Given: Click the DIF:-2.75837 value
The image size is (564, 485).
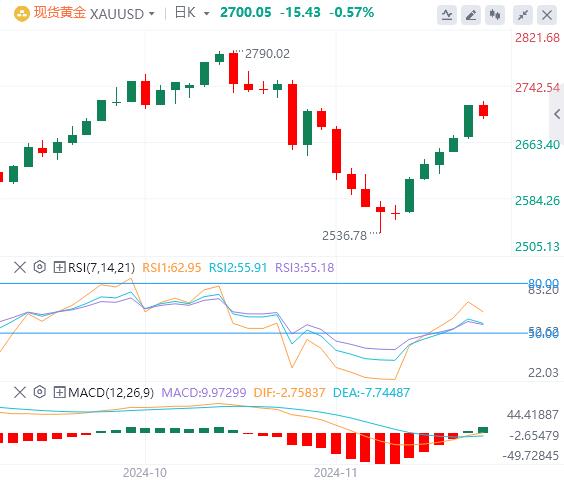Looking at the screenshot, I should (290, 393).
